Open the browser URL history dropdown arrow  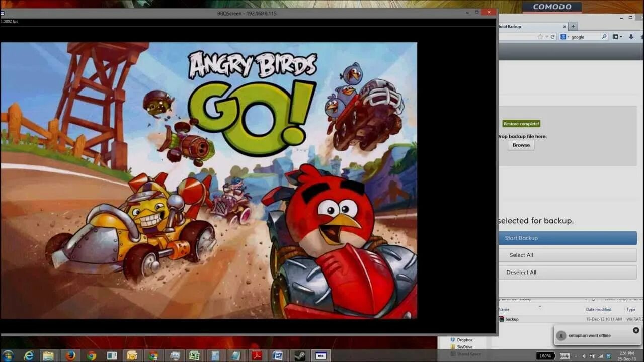point(547,37)
